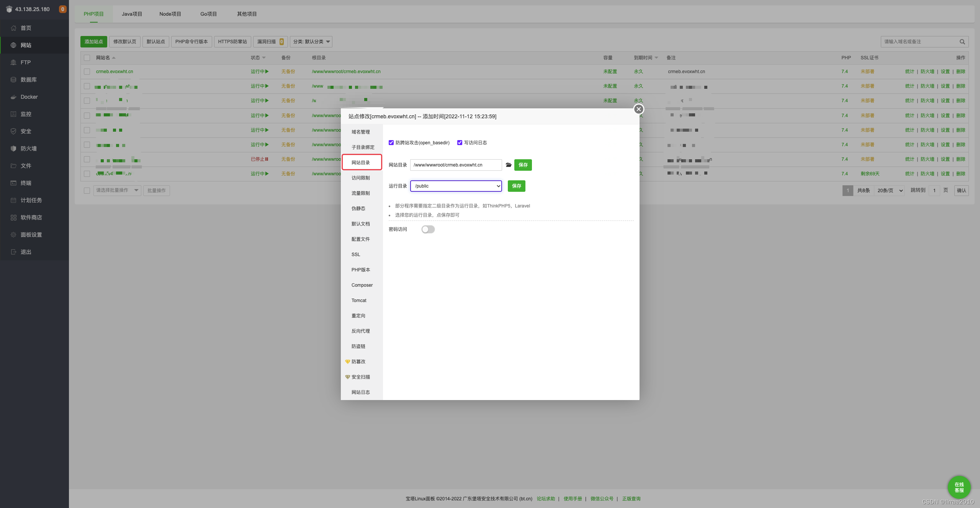Click the 修改默认页 button
The image size is (980, 508).
pyautogui.click(x=125, y=42)
